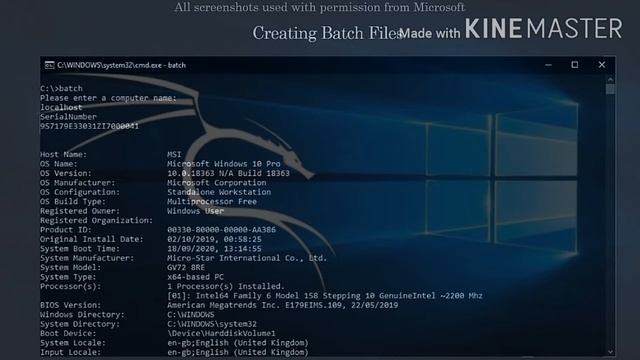Maximize the cmd.exe batch window
Screen dimensions: 640x360
pyautogui.click(x=575, y=65)
